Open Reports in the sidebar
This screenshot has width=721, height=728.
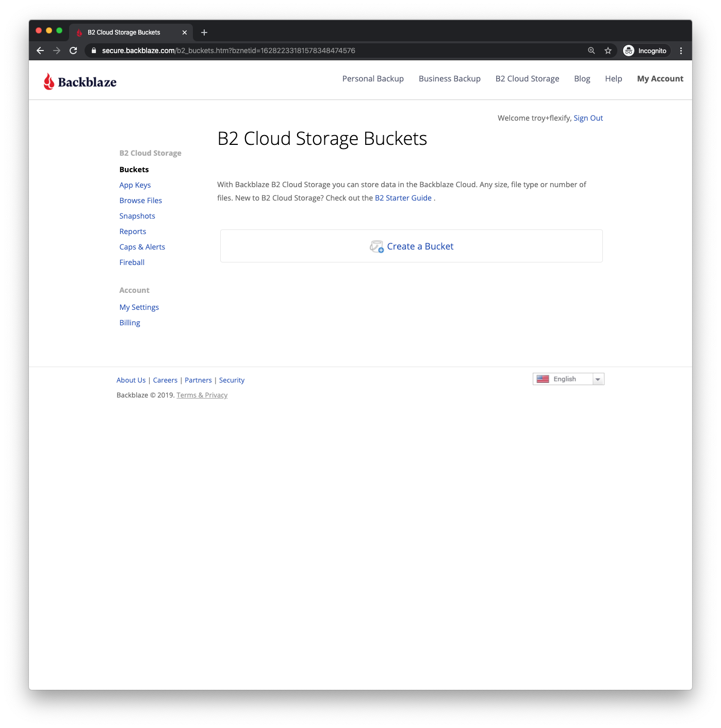133,231
